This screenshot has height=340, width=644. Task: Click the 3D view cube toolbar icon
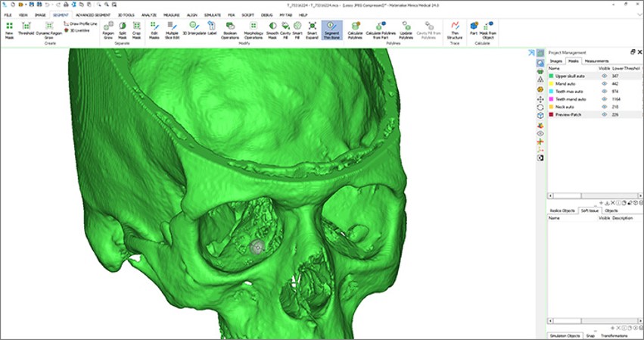pos(540,116)
